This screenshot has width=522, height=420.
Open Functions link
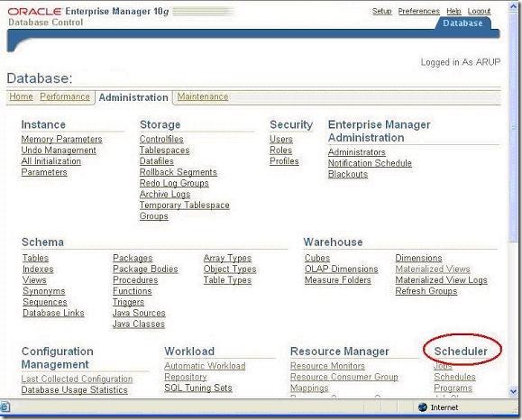133,291
